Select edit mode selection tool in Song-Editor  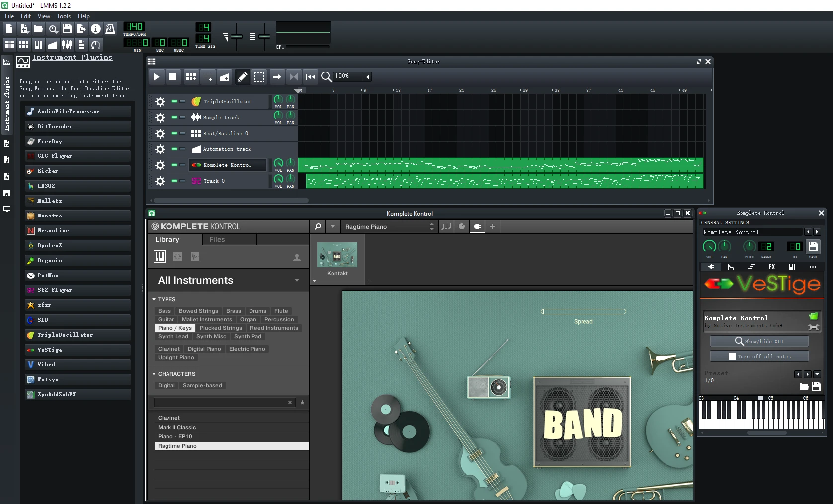click(x=259, y=77)
